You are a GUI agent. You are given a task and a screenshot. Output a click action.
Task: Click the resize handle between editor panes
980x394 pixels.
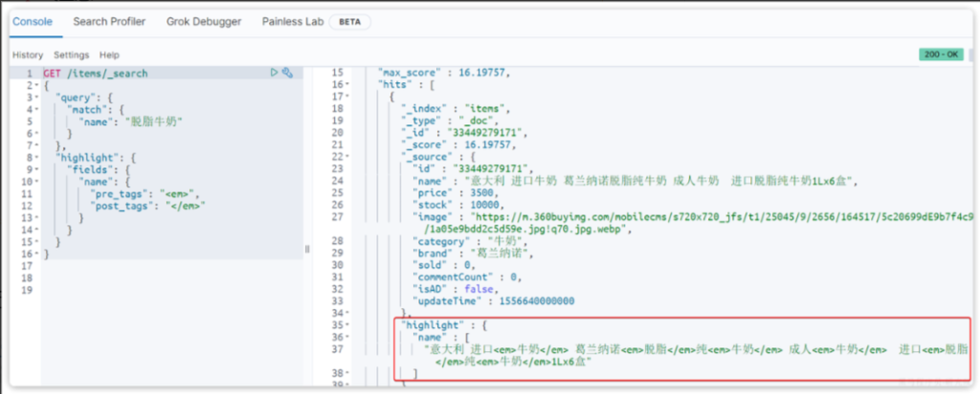[307, 249]
